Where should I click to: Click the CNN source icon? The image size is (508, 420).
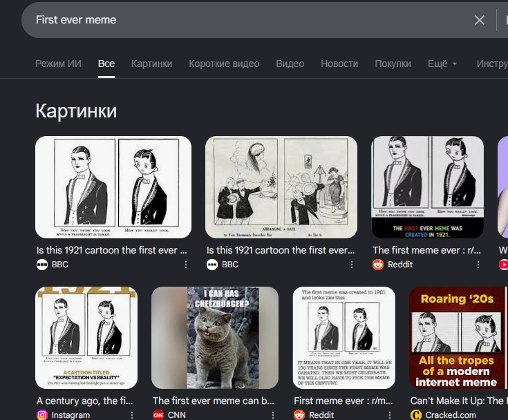[158, 414]
